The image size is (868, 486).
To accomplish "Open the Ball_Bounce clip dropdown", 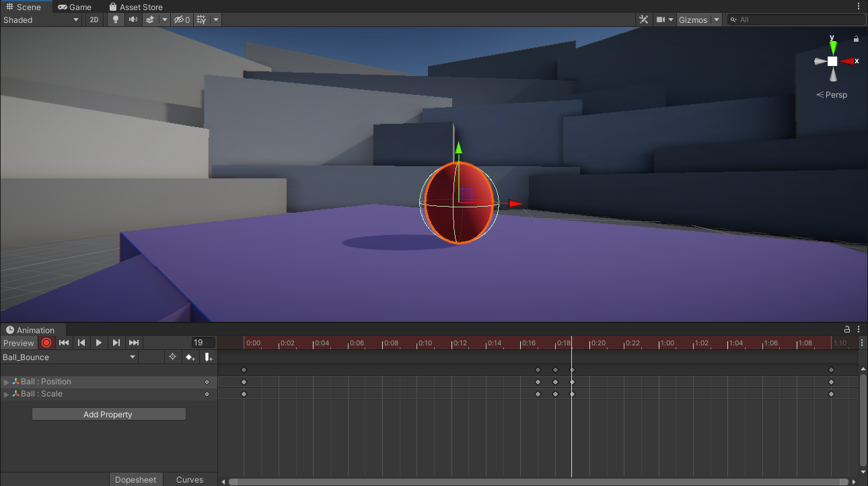I will [x=69, y=357].
